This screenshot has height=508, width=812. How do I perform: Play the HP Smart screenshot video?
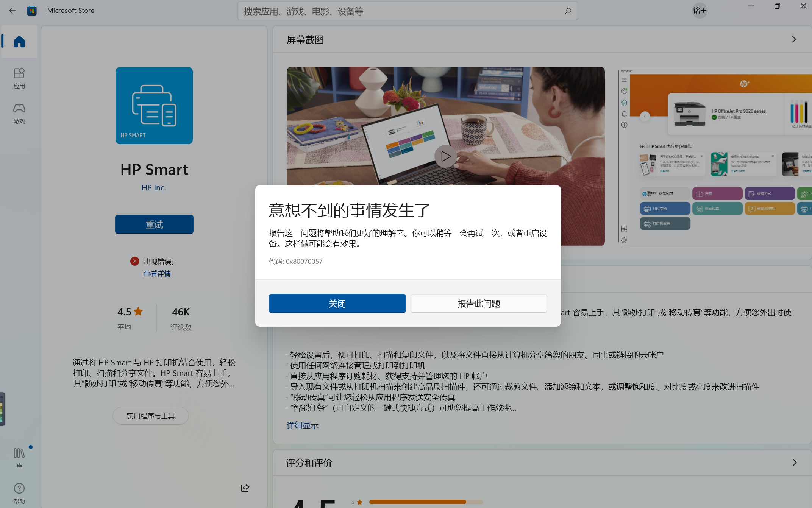coord(445,156)
